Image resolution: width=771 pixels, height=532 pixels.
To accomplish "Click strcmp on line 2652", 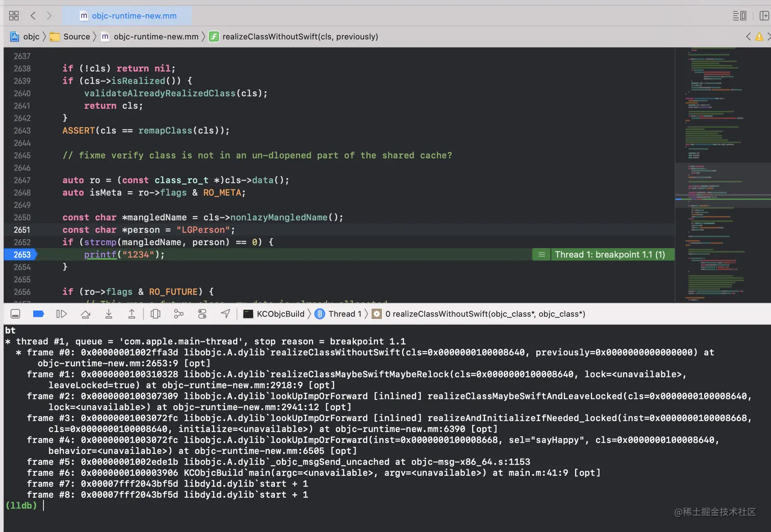I will tap(100, 243).
